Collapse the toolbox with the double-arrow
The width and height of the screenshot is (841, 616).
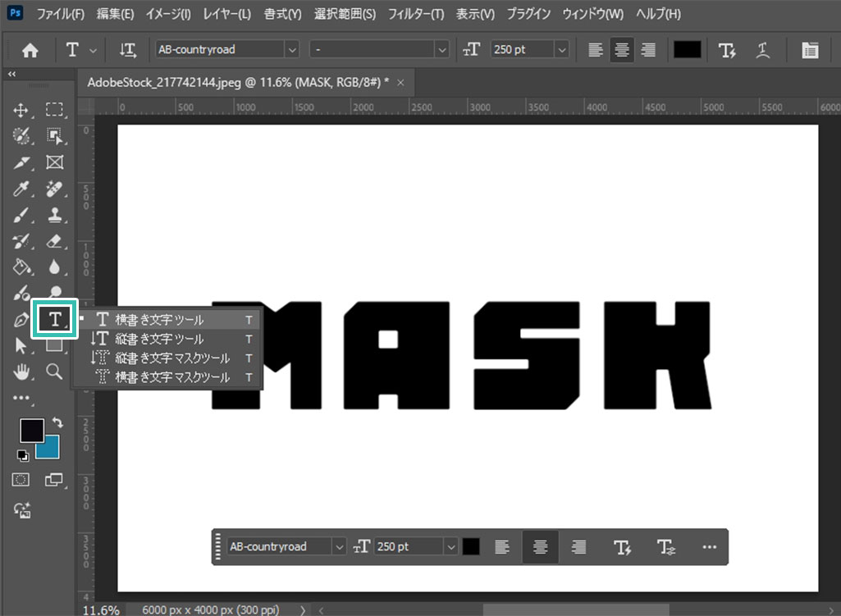pyautogui.click(x=11, y=75)
